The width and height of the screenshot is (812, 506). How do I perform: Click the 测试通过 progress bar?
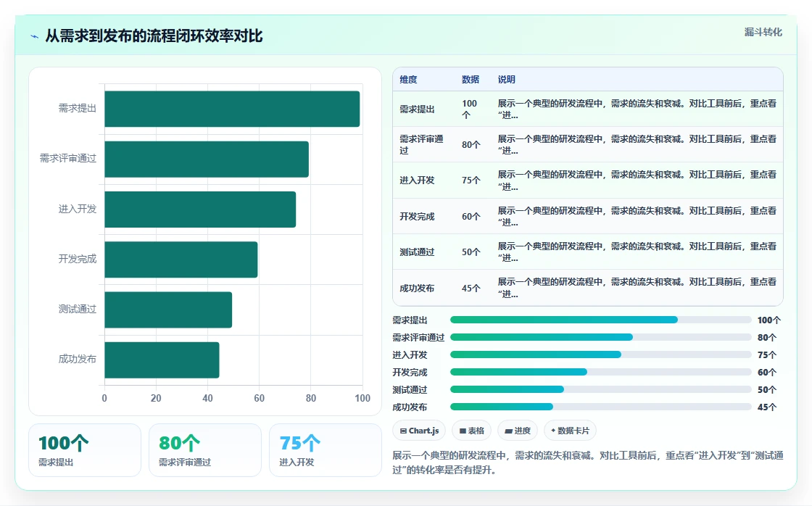(601, 389)
